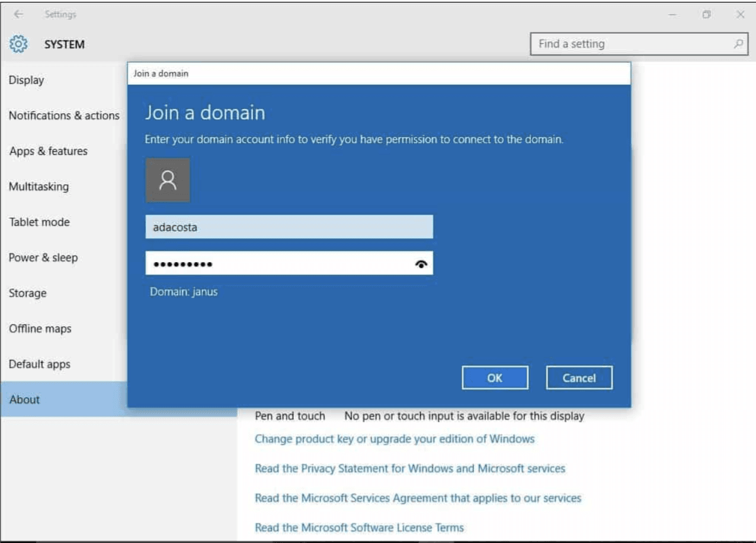Viewport: 756px width, 543px height.
Task: Click the search magnifier icon
Action: pyautogui.click(x=738, y=44)
